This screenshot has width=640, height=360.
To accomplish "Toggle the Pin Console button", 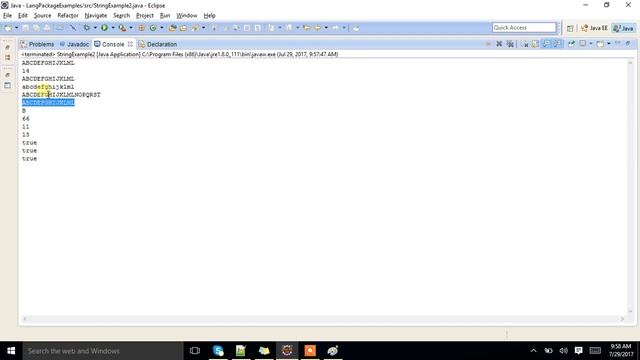I will coord(571,44).
